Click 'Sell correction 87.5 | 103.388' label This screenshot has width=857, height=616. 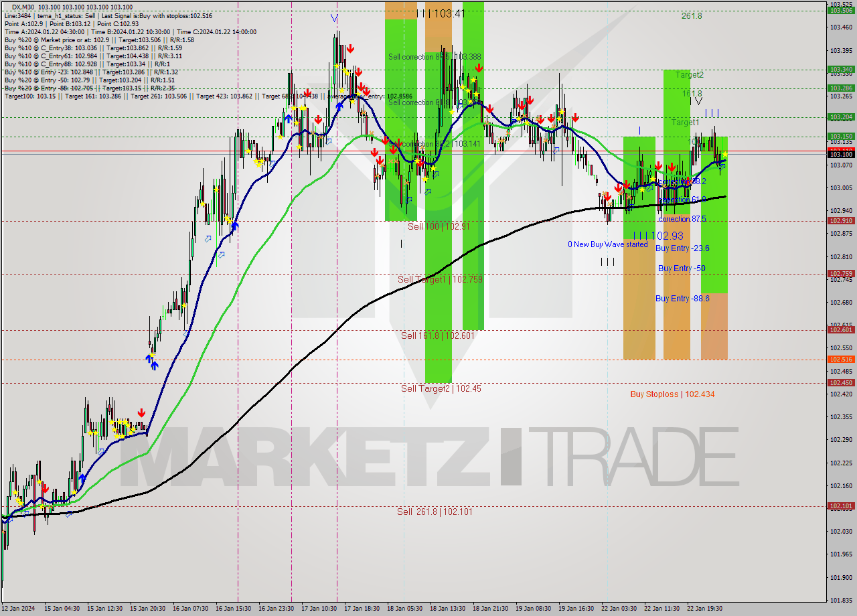[435, 57]
